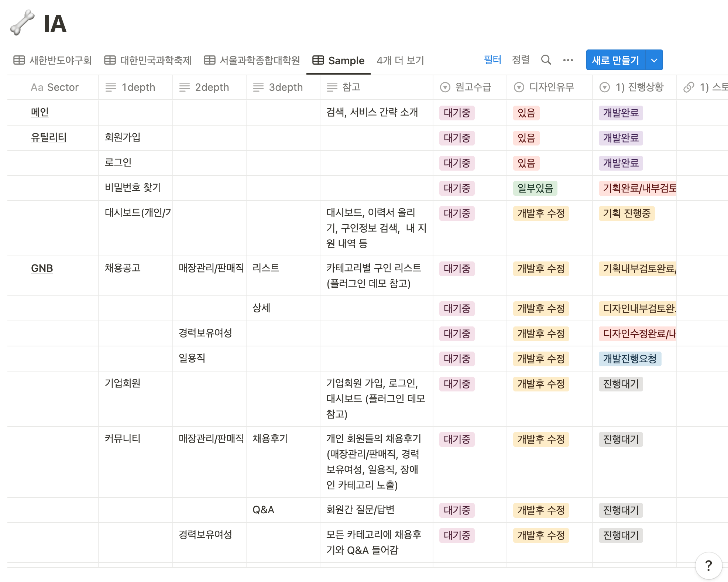Expand the 새로 만들기 dropdown arrow

(x=654, y=60)
